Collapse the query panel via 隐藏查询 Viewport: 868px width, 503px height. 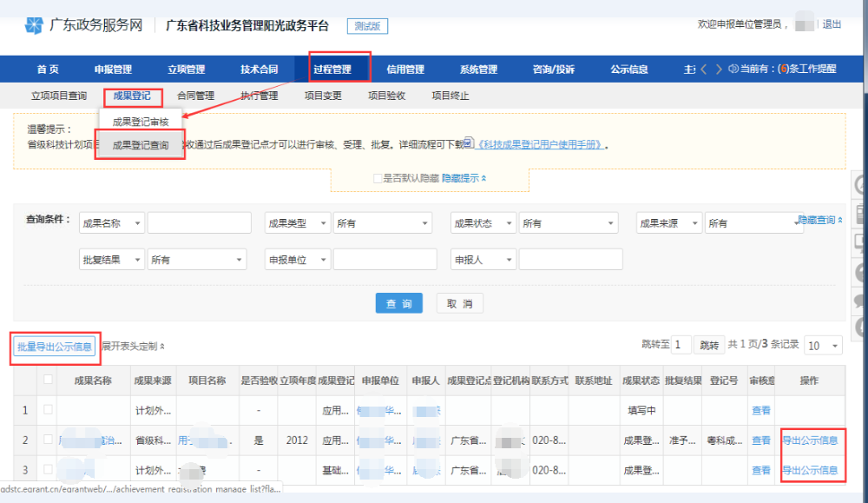click(x=819, y=221)
